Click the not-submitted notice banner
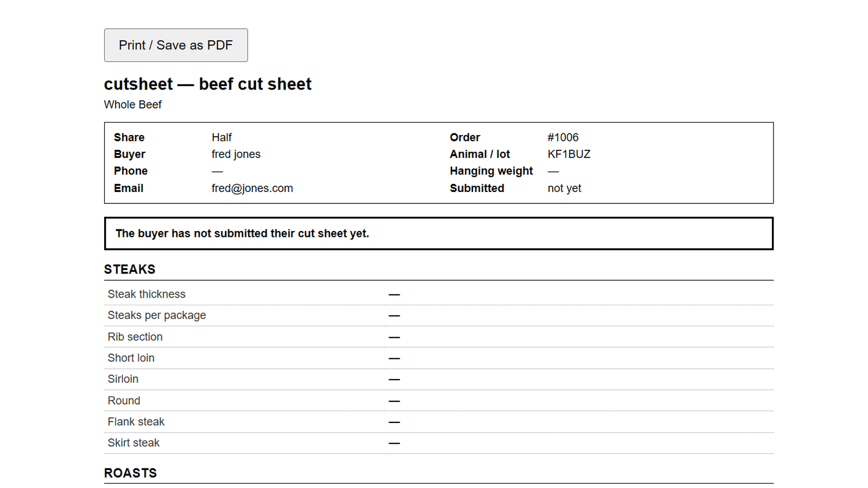Viewport: 868px width, 488px height. click(x=439, y=234)
